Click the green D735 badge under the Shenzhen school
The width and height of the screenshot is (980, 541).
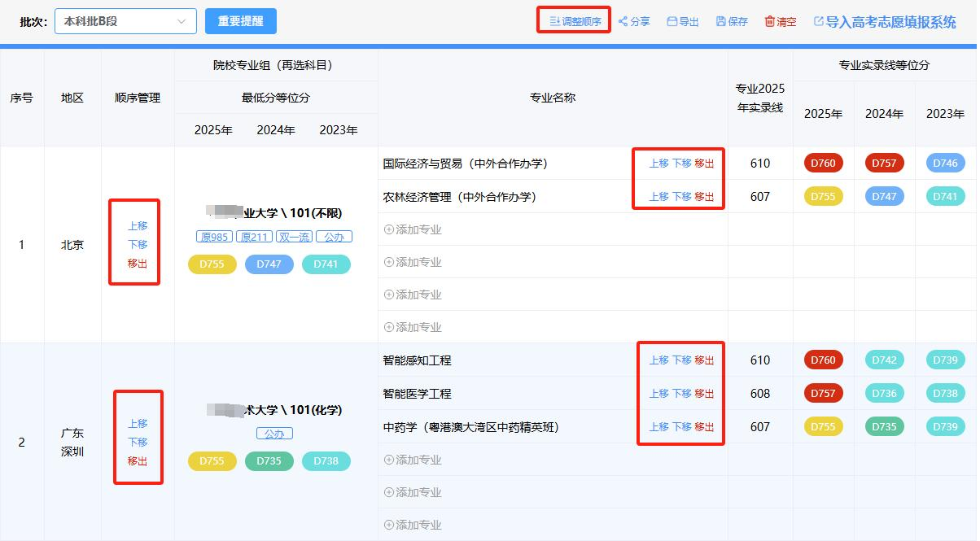269,461
